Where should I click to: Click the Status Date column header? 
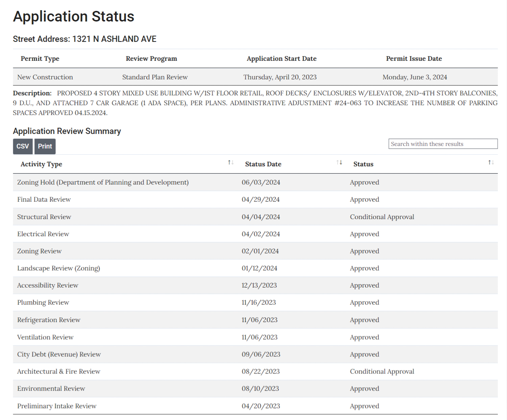coord(263,164)
